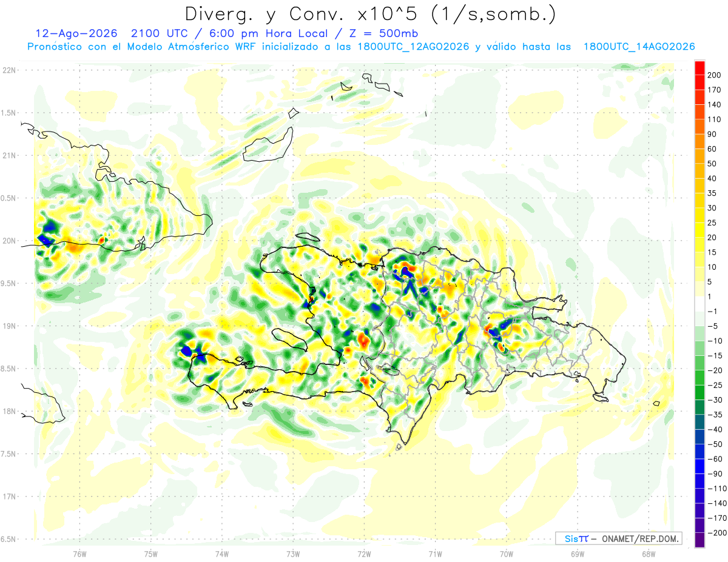Screen dimensions: 728x562
Task: Click the '71W' longitude label
Action: click(435, 553)
